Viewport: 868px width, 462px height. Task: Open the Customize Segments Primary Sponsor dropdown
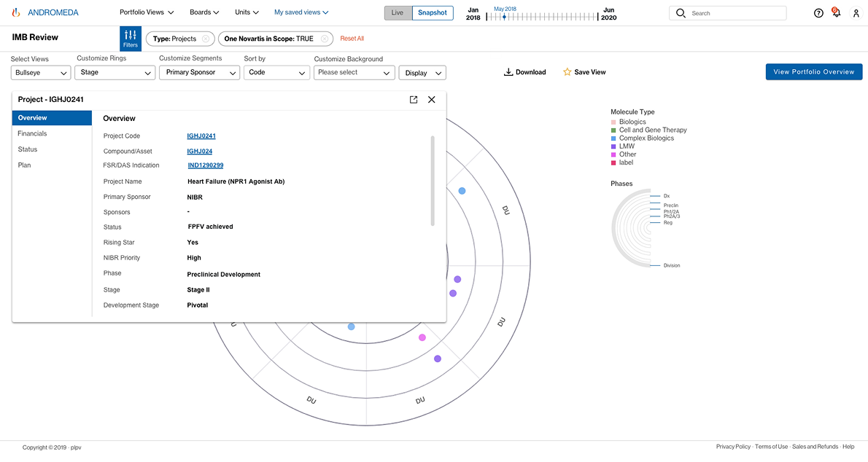click(x=199, y=73)
